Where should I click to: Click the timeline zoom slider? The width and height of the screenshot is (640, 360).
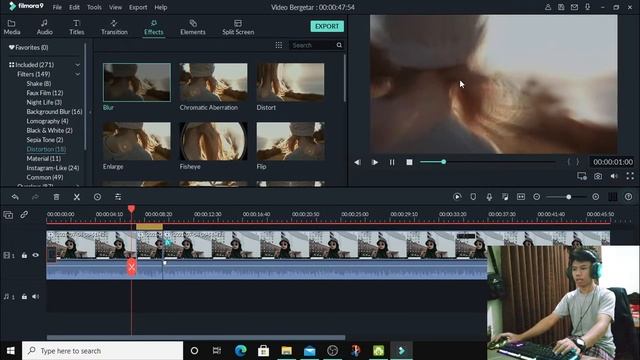(x=566, y=197)
